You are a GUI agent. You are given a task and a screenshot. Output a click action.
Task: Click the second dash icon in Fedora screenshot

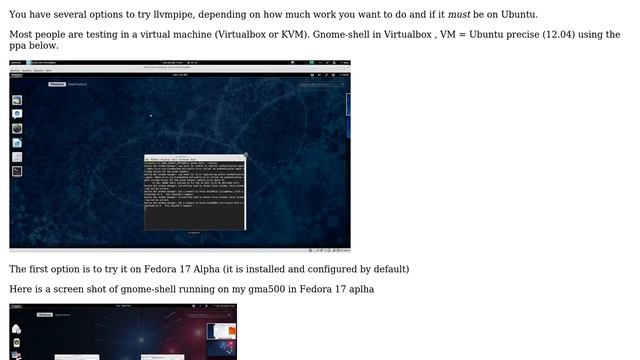[16, 342]
